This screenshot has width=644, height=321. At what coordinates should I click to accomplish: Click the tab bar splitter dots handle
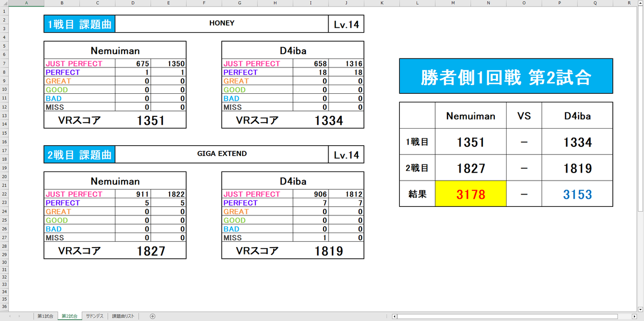tap(386, 316)
